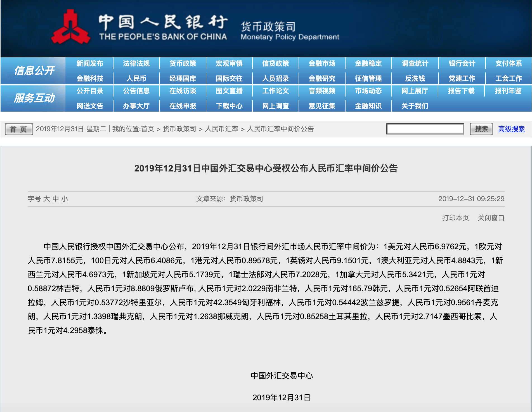This screenshot has width=532, height=412.
Task: Click 人民币汇率中间价公告 breadcrumb link
Action: coord(281,129)
